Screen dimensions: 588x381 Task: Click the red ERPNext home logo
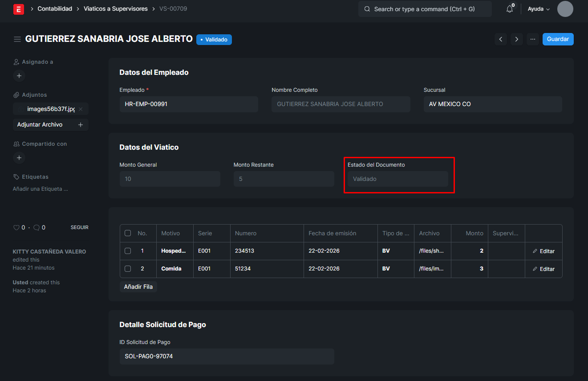[x=19, y=9]
